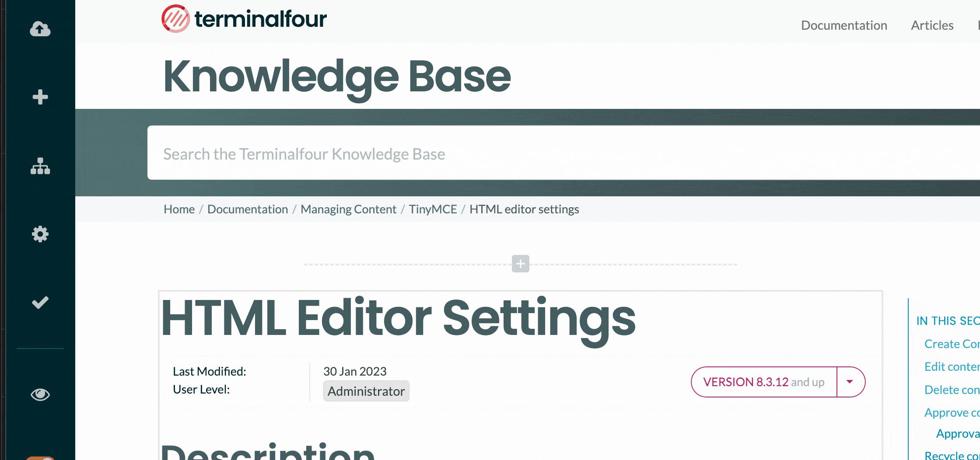Open the Documentation top menu item
980x460 pixels.
[844, 25]
